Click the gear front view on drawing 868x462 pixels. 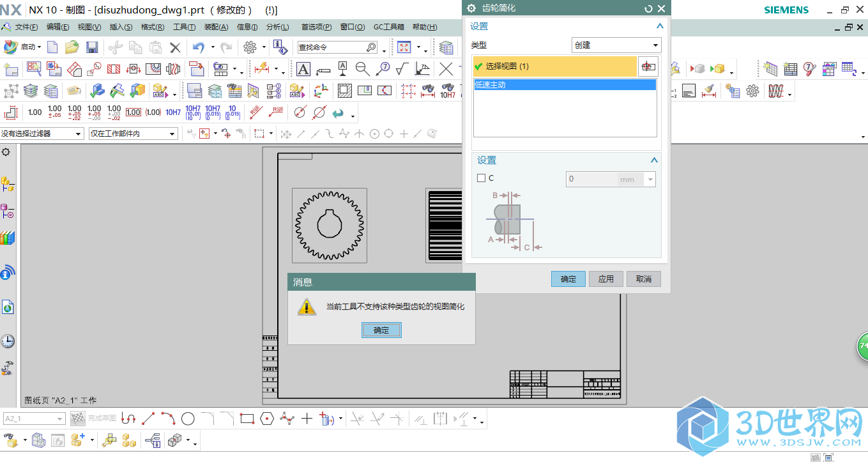(x=330, y=225)
